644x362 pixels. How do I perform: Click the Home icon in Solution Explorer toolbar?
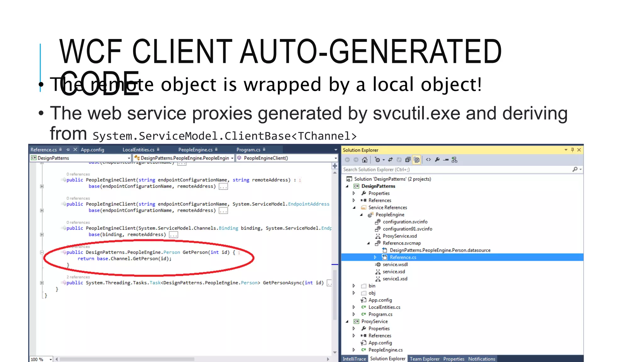364,160
